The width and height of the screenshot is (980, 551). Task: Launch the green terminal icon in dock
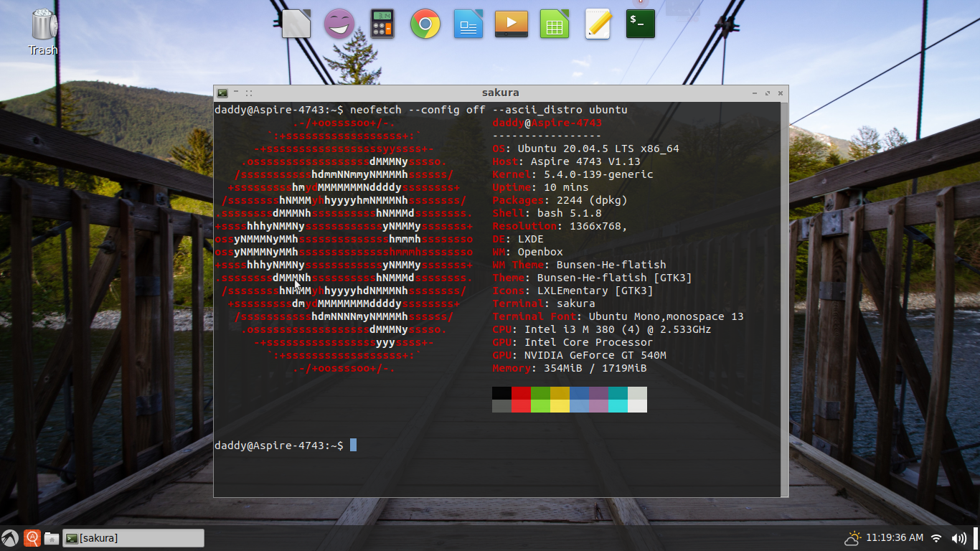(641, 24)
